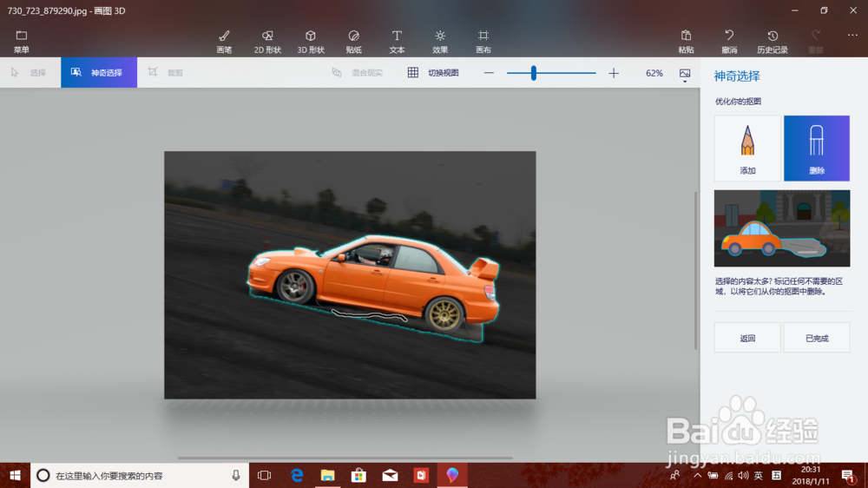Expand the hidden system tray icons
The image size is (868, 488).
pyautogui.click(x=698, y=475)
